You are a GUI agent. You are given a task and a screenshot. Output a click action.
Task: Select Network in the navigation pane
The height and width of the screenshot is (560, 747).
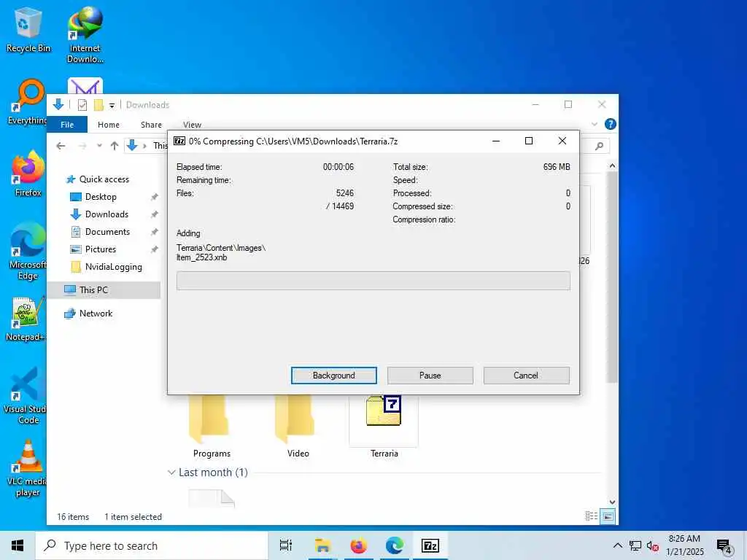click(x=96, y=314)
